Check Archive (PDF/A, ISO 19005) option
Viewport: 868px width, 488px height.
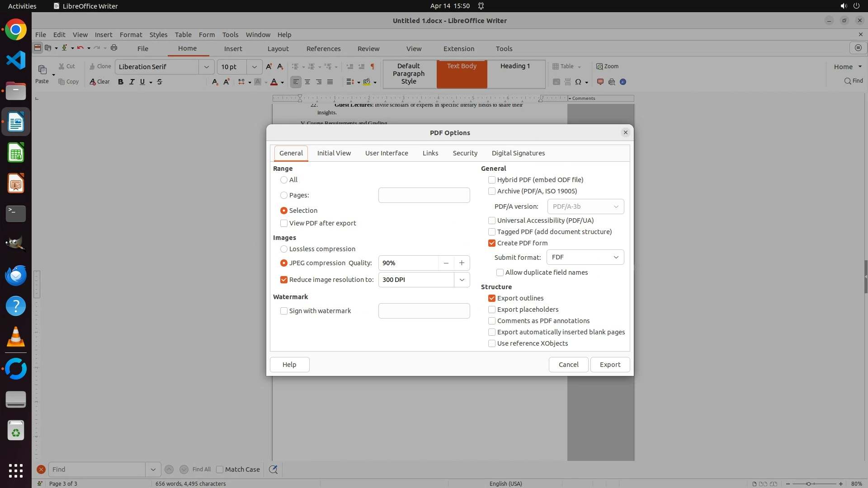pyautogui.click(x=492, y=191)
